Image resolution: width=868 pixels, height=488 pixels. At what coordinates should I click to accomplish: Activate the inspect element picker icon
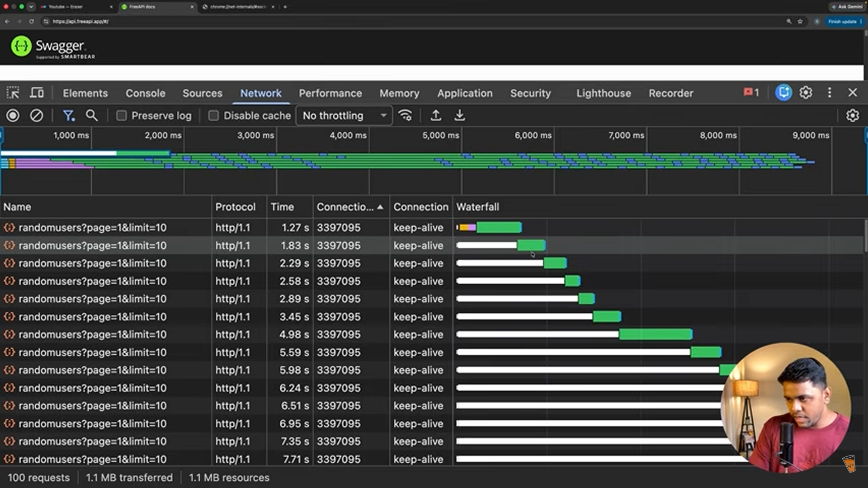click(x=13, y=93)
